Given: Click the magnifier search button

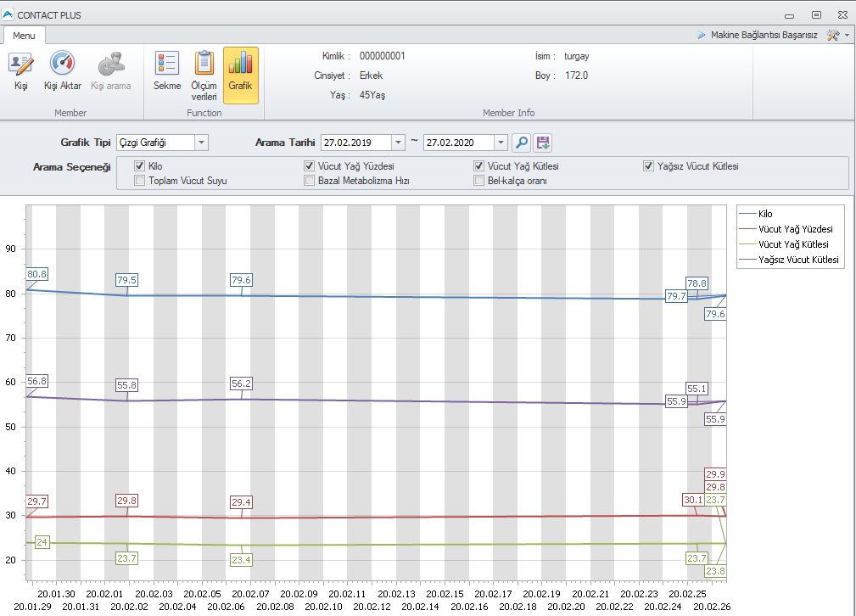Looking at the screenshot, I should coord(522,143).
